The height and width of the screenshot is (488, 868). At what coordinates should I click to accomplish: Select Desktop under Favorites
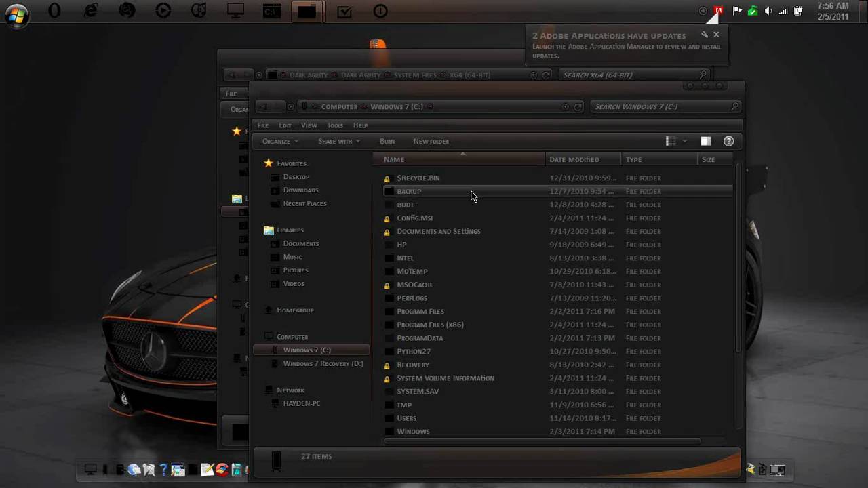point(296,177)
